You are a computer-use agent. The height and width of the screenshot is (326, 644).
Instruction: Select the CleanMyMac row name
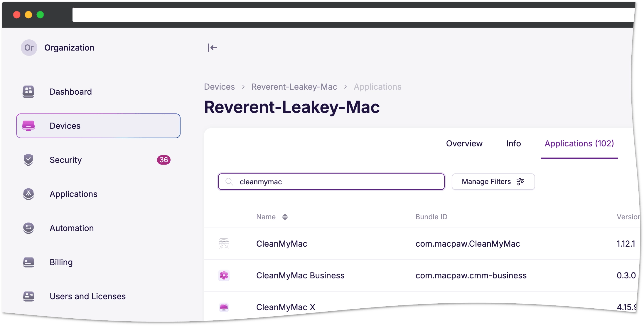click(x=281, y=244)
